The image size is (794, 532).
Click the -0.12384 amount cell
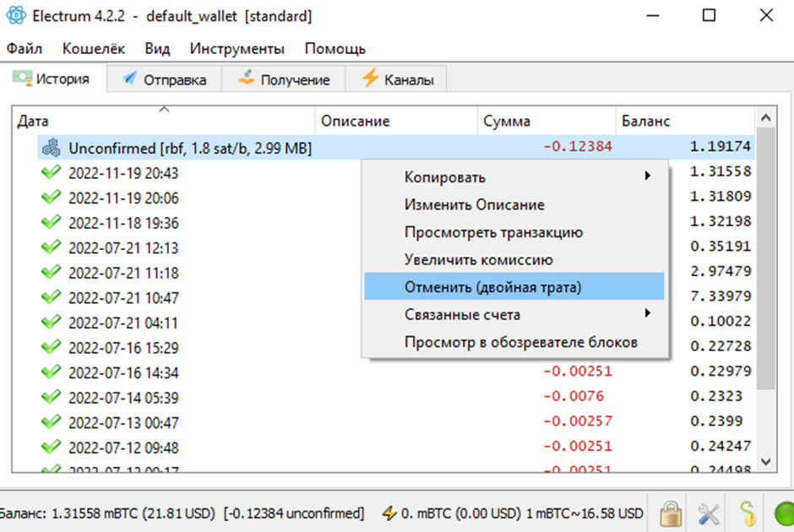click(x=578, y=147)
